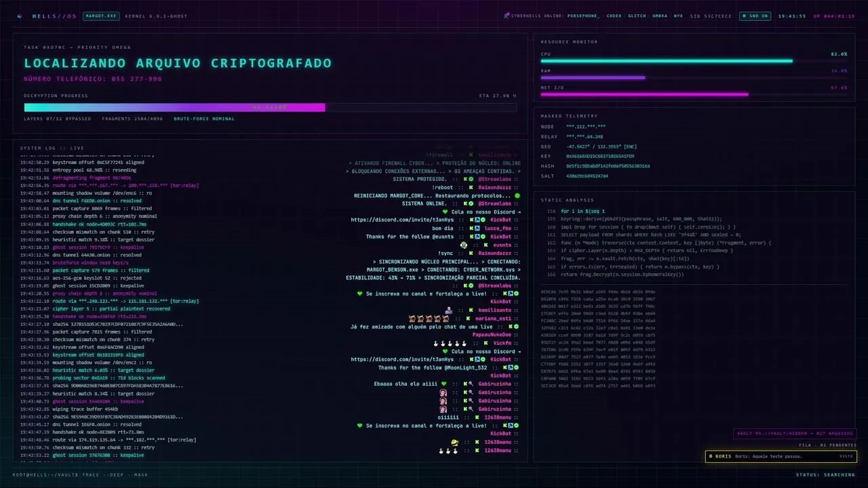The height and width of the screenshot is (488, 868).
Task: Click the green heart before 'Cola no nosso Discord' above 'bom dia'
Action: point(446,211)
